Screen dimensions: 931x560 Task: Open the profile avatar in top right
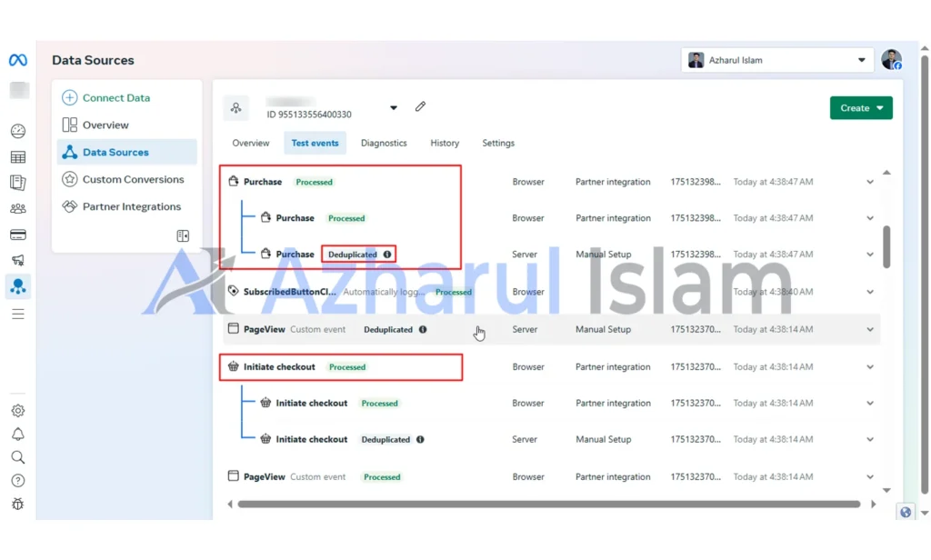click(x=891, y=60)
